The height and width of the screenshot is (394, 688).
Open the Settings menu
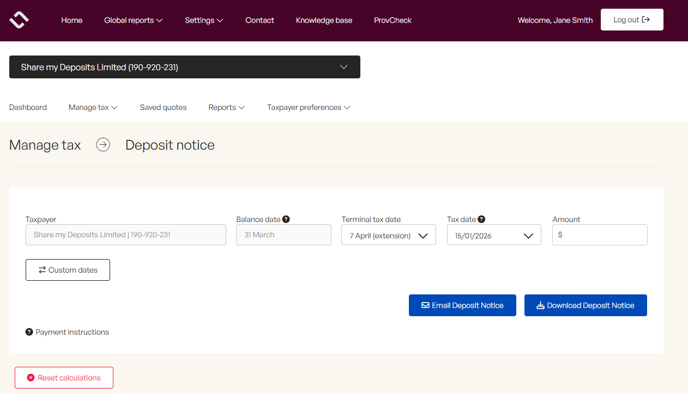point(204,20)
